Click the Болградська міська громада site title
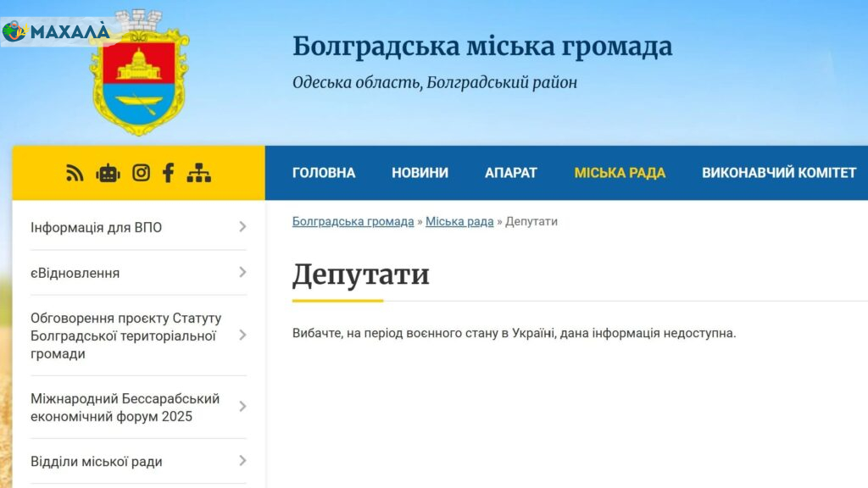868x488 pixels. point(482,47)
